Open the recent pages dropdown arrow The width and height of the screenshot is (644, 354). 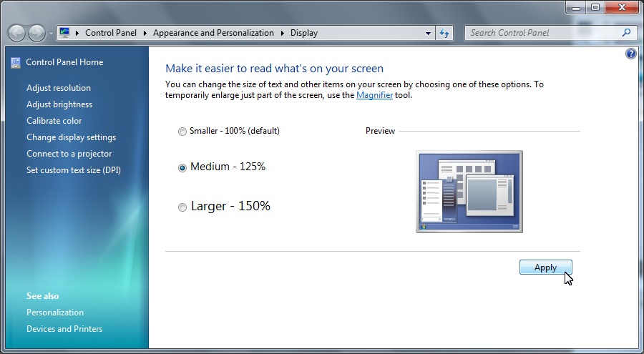(51, 34)
